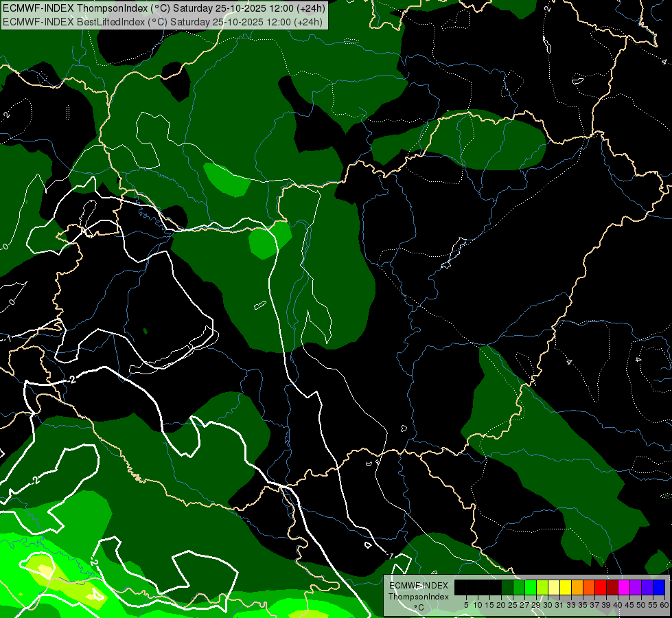Screen dimensions: 672x618
Task: Select the dark green 20-25 legend swatch
Action: click(x=507, y=587)
